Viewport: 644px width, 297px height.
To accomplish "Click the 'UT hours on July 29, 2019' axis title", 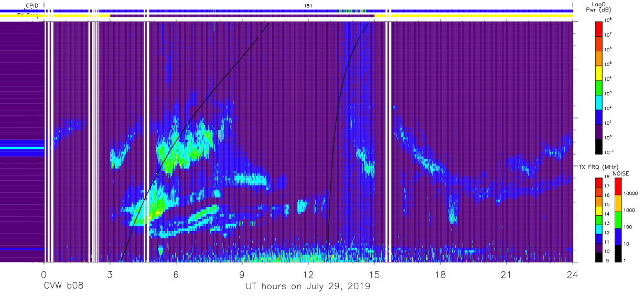I will coord(308,287).
